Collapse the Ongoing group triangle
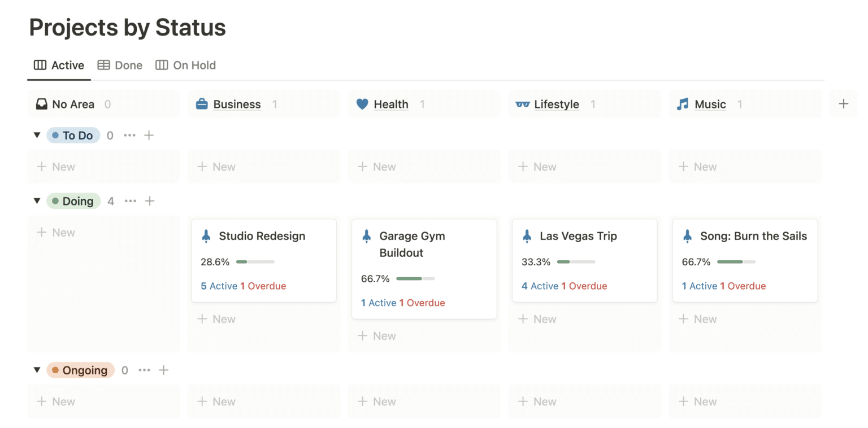 (37, 370)
